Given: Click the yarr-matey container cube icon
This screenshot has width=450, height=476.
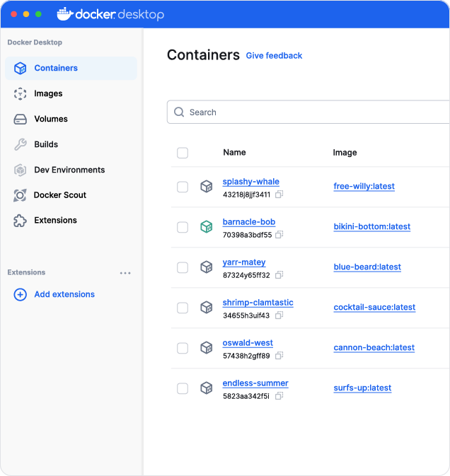Looking at the screenshot, I should click(206, 267).
